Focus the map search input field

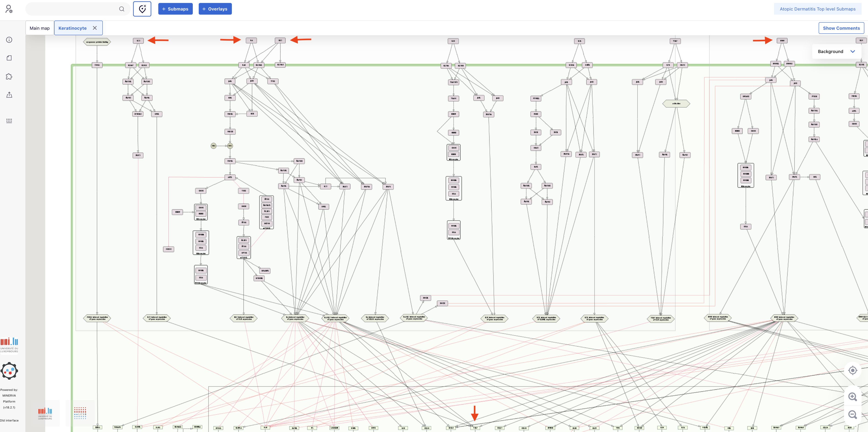(x=72, y=9)
